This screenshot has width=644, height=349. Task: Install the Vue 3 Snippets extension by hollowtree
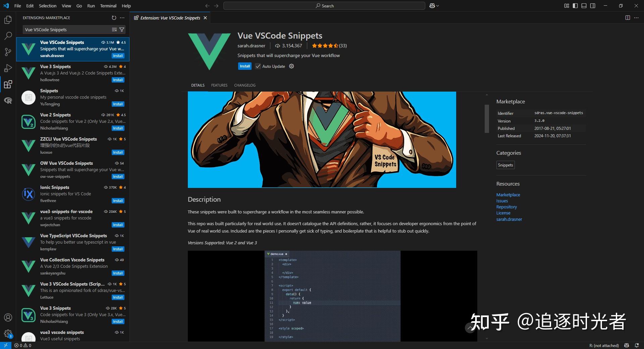point(118,80)
